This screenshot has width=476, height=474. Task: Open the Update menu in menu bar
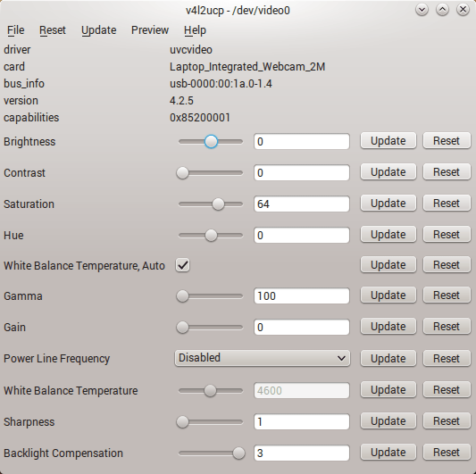coord(98,30)
